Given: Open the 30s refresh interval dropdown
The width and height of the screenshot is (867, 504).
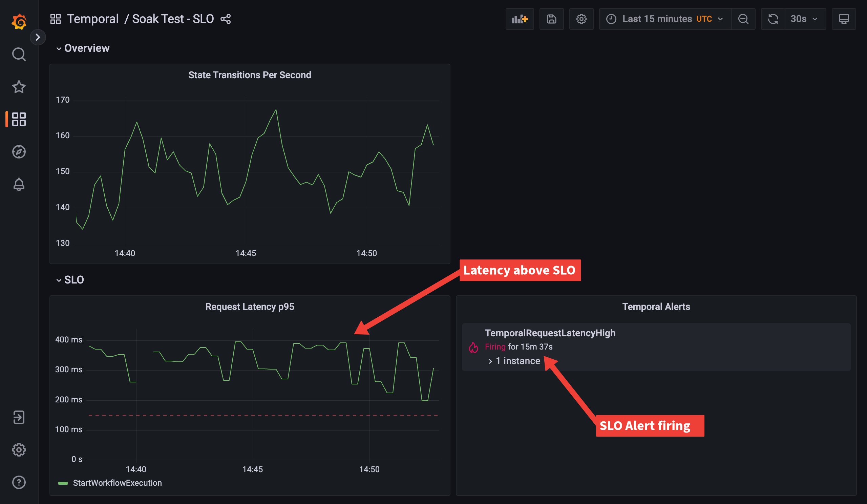Looking at the screenshot, I should pos(805,19).
